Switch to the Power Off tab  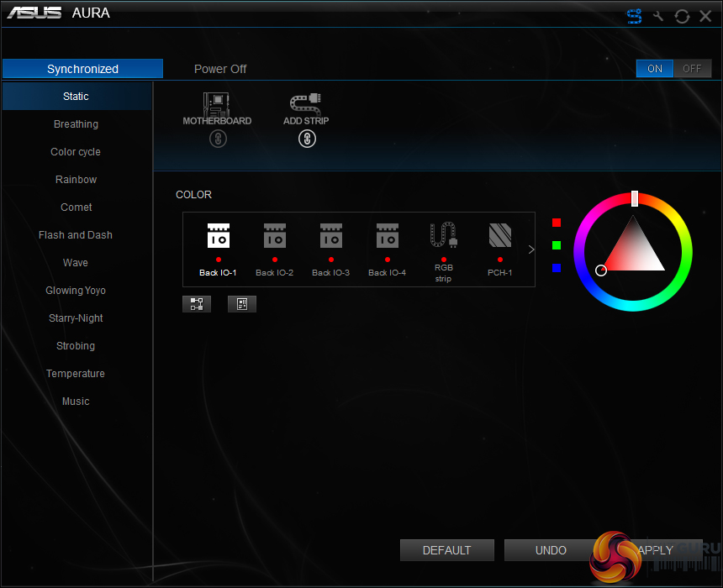[220, 69]
